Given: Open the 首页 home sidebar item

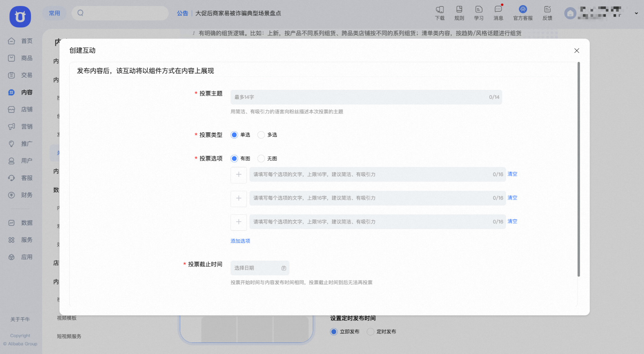Looking at the screenshot, I should coord(21,41).
